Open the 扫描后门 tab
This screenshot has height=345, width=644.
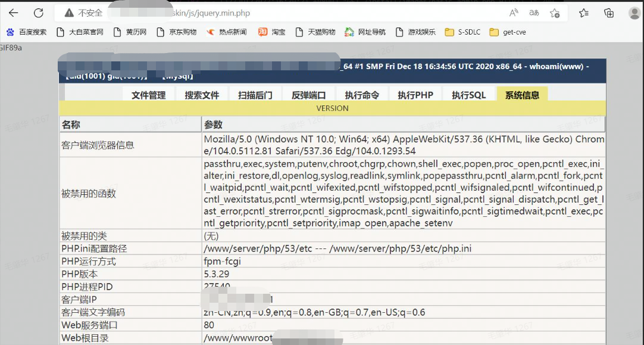(255, 94)
